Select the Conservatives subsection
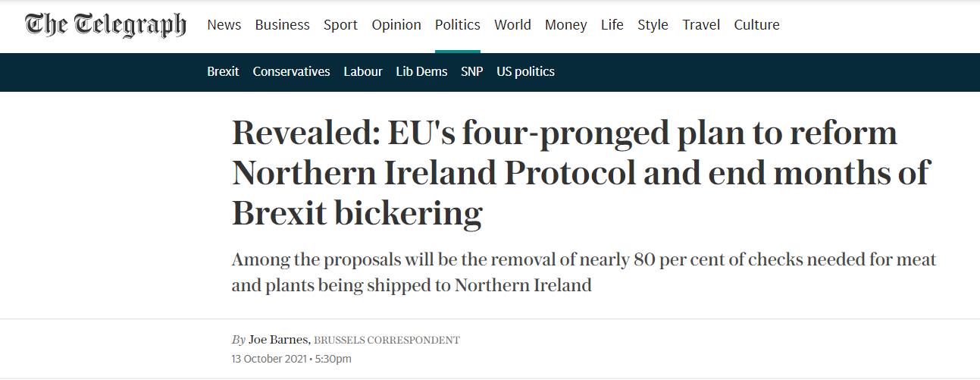 [x=291, y=71]
